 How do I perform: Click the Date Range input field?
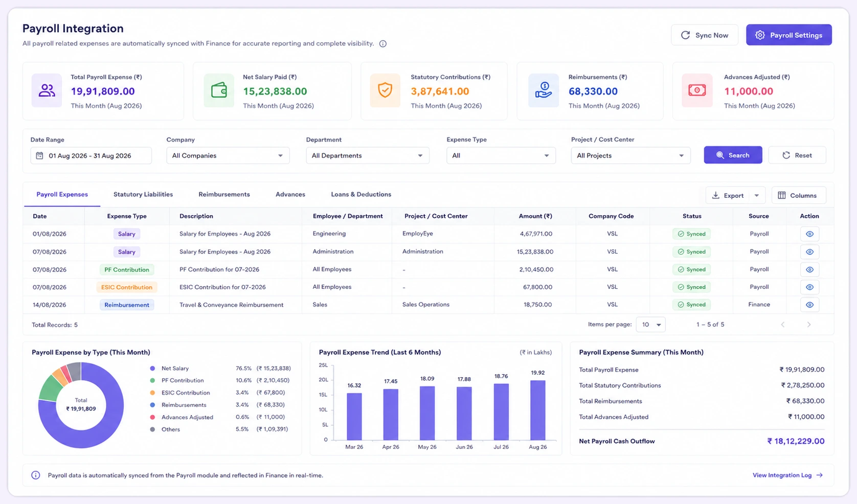click(91, 155)
